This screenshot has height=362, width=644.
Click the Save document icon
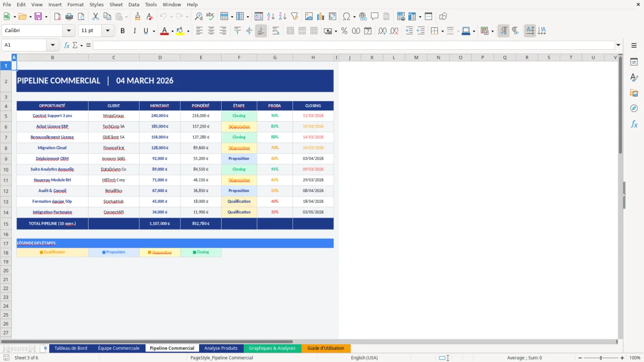38,17
